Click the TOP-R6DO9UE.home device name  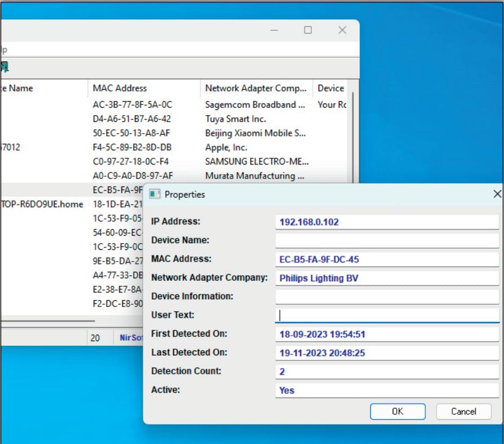[42, 204]
